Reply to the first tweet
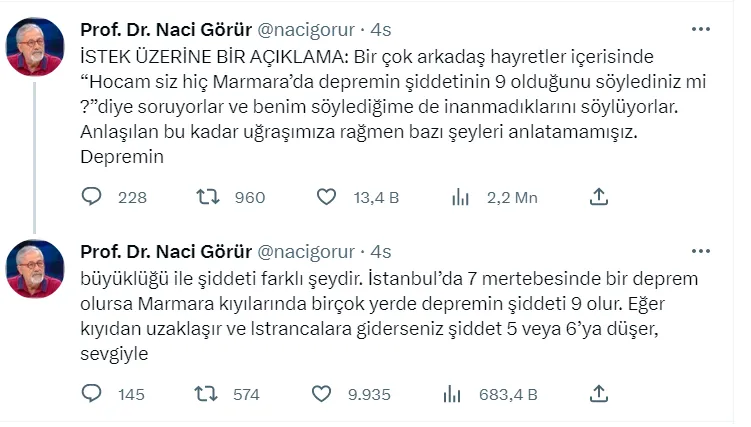The width and height of the screenshot is (751, 427). pos(92,197)
